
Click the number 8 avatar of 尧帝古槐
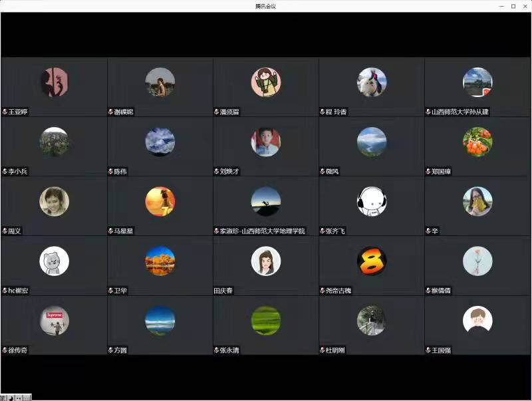(372, 261)
